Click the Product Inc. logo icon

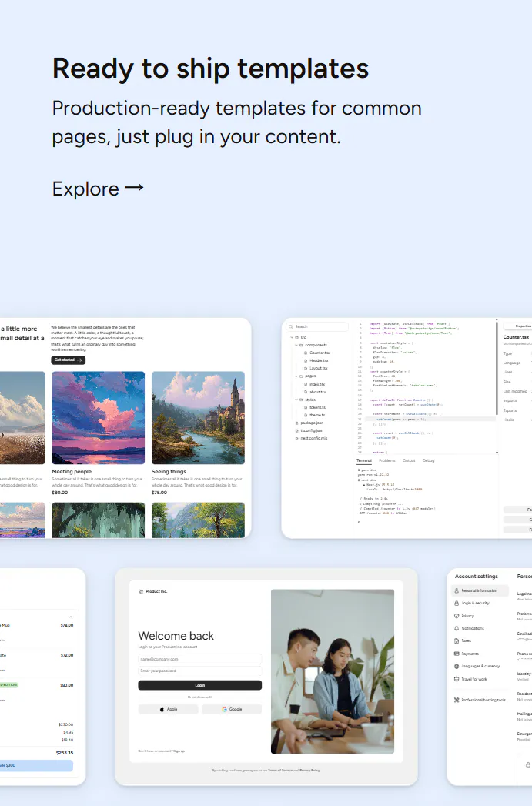(141, 592)
